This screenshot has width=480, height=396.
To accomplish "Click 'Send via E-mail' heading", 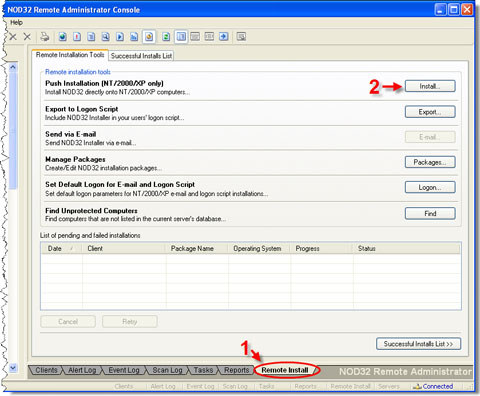I will [71, 134].
